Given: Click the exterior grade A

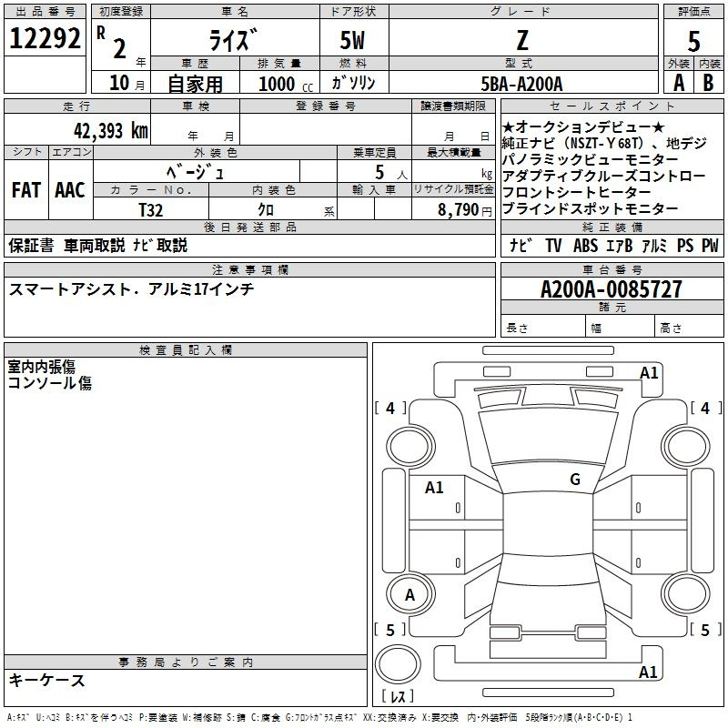Looking at the screenshot, I should click(679, 83).
